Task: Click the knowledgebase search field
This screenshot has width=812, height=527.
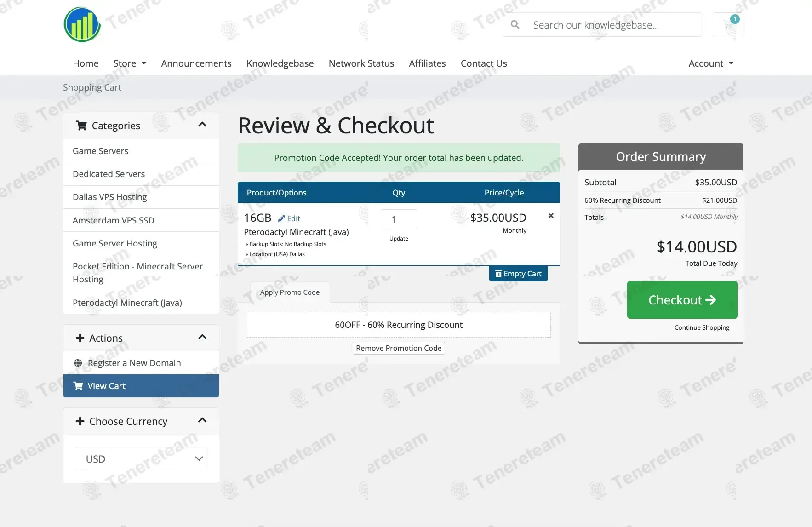Action: (602, 24)
